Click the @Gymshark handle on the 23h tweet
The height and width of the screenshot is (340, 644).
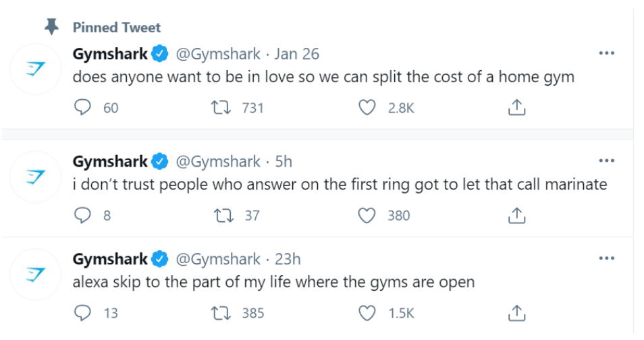pyautogui.click(x=218, y=260)
